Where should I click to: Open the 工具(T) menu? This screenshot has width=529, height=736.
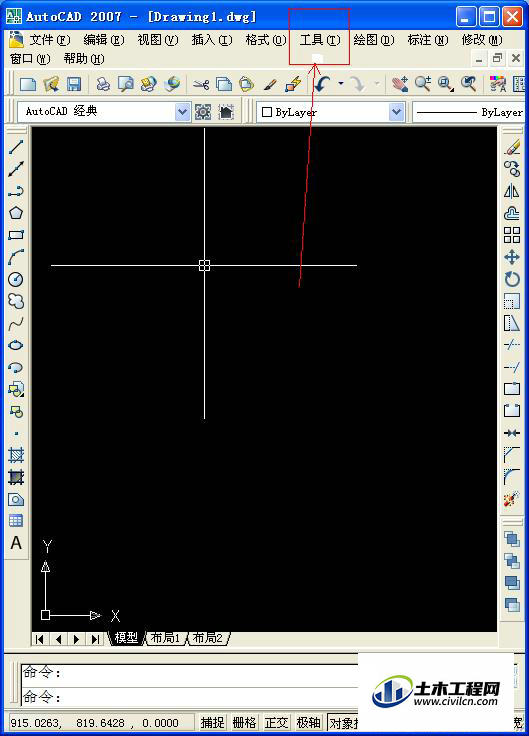coord(320,40)
